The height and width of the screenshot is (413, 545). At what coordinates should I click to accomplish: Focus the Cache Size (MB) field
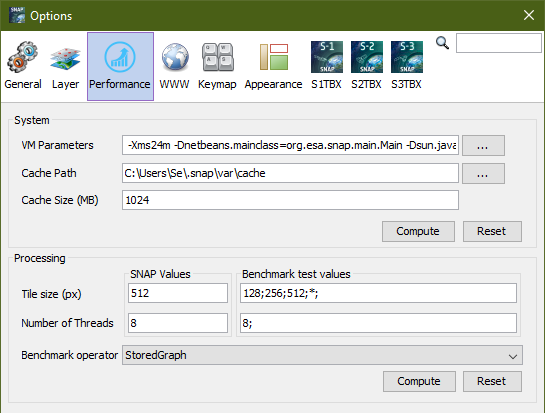coord(290,200)
